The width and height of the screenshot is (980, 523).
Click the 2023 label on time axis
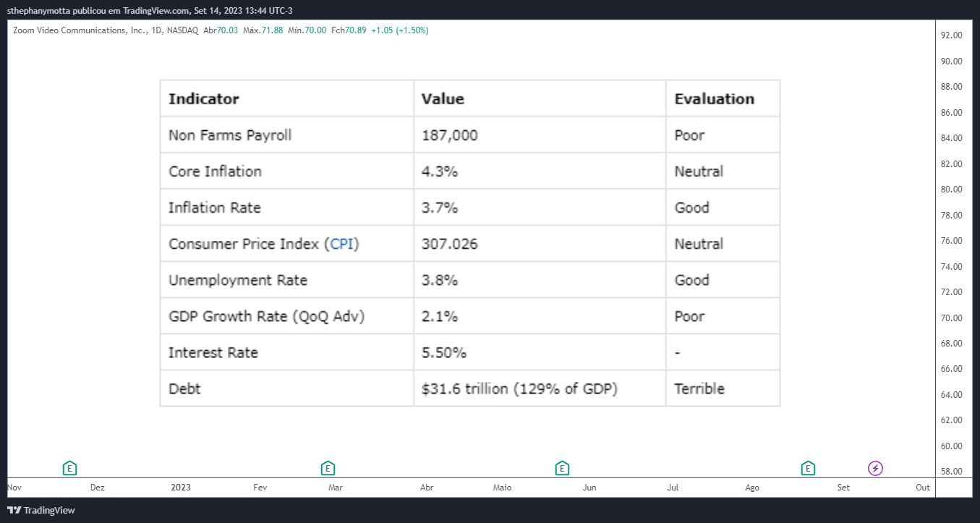click(x=181, y=488)
